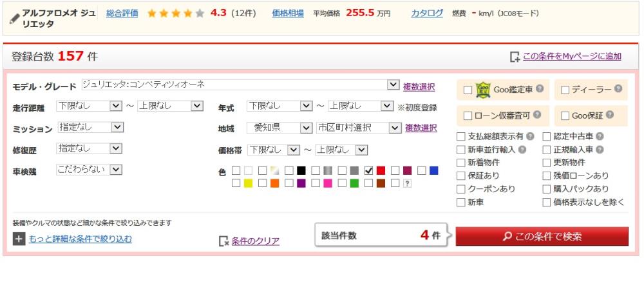Open the 年式 upper limit dropdown
644x289 pixels.
point(361,106)
